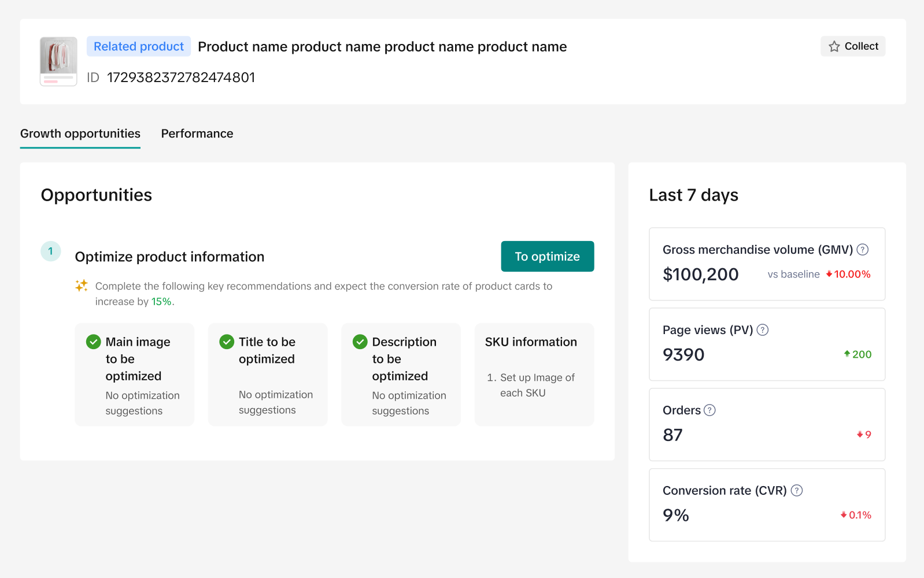Open the product thumbnail image
Viewport: 924px width, 578px height.
click(58, 61)
